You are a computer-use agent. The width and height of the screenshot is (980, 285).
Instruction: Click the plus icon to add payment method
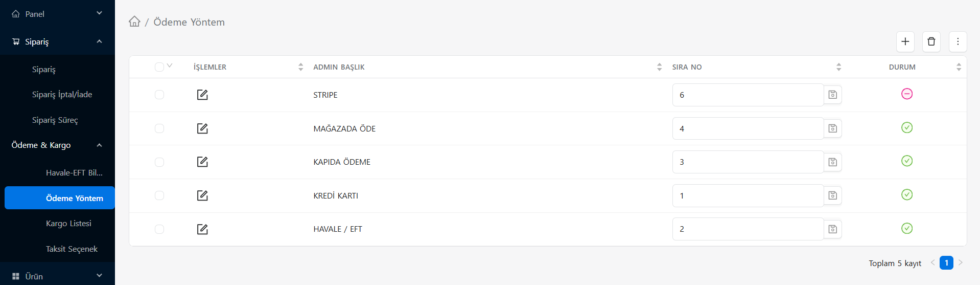(905, 41)
